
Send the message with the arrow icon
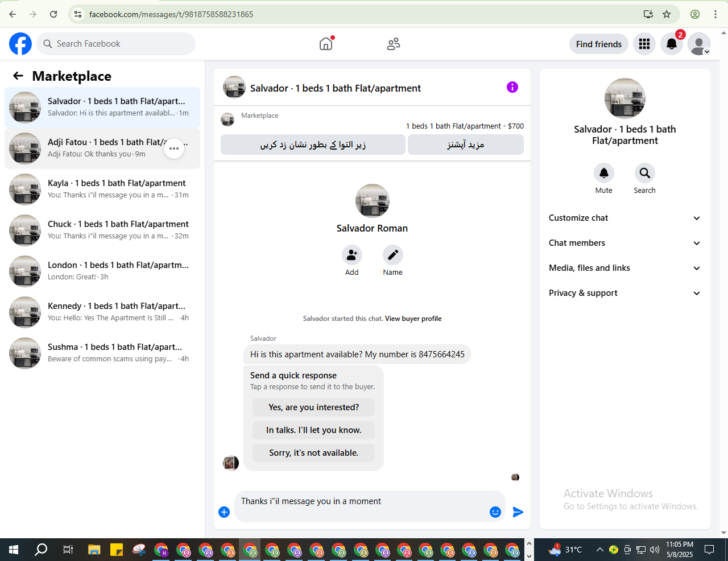pos(518,512)
